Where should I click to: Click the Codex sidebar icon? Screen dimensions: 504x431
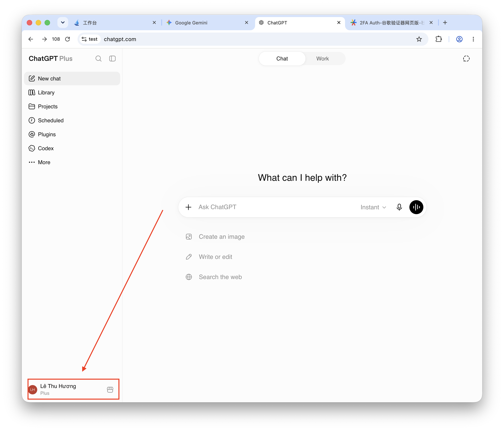(32, 148)
